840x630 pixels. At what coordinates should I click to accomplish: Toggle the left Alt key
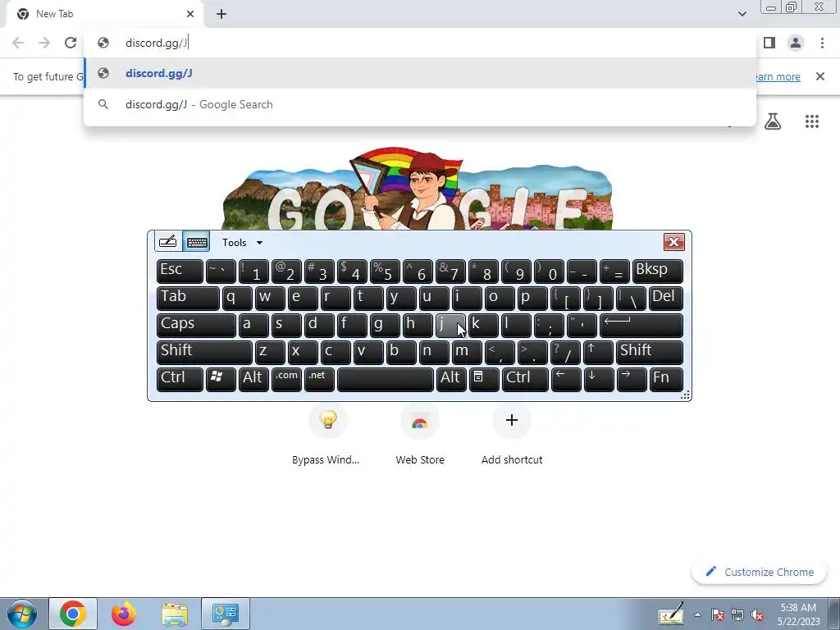(x=253, y=380)
